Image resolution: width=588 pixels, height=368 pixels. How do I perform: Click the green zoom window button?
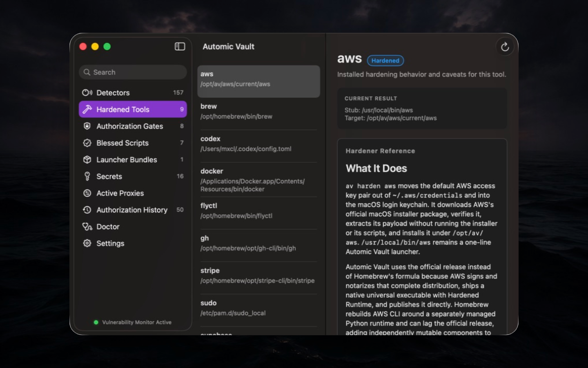pyautogui.click(x=107, y=47)
